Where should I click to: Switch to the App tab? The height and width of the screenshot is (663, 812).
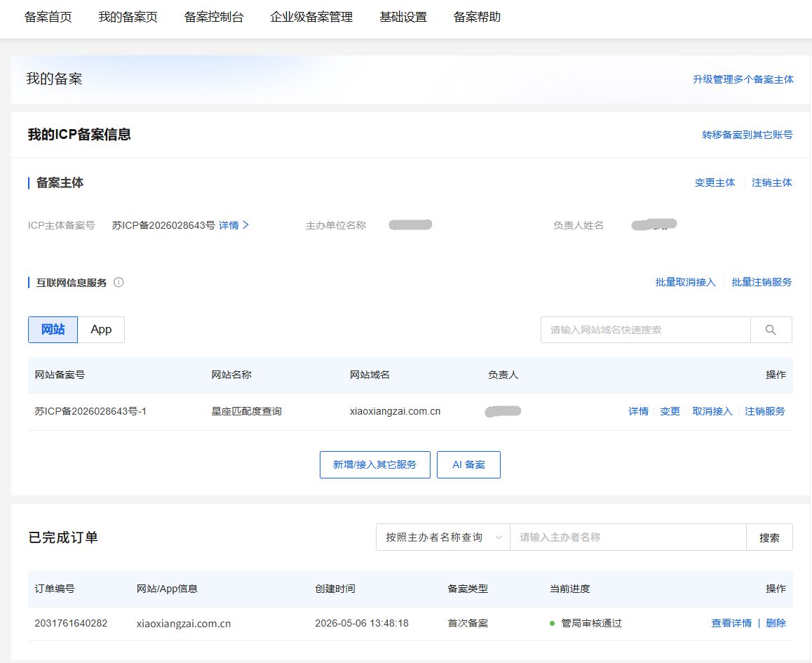pyautogui.click(x=101, y=330)
